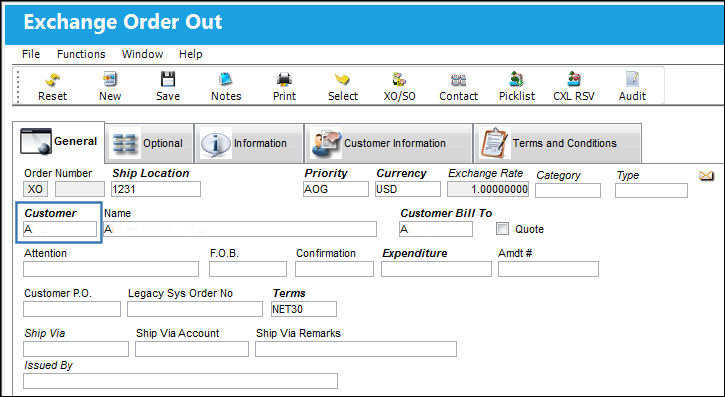Open the File menu
This screenshot has height=397, width=725.
pos(31,54)
